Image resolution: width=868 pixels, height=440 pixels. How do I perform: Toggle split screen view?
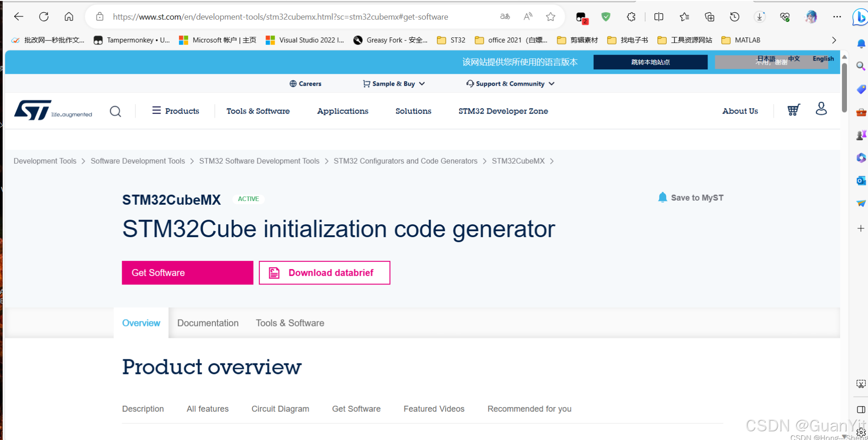pos(659,17)
